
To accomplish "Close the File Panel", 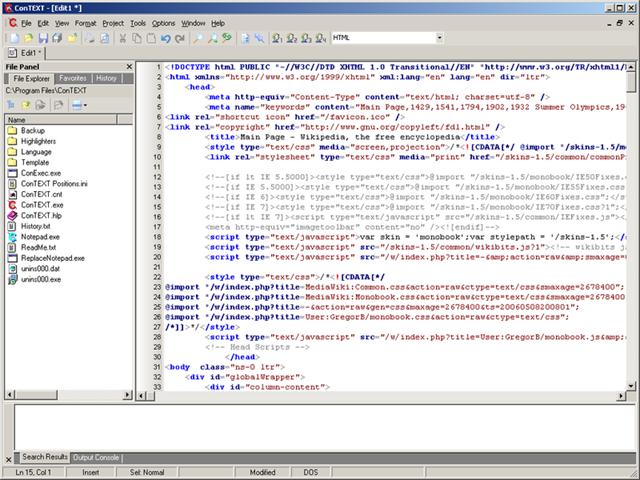I will pyautogui.click(x=130, y=66).
